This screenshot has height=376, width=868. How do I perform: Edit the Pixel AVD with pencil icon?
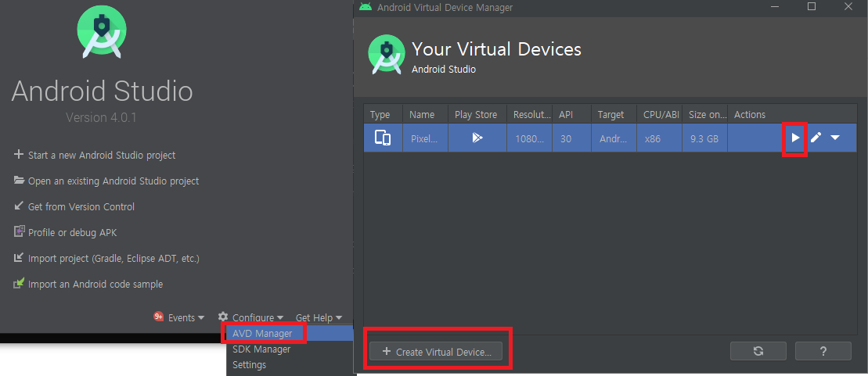816,138
